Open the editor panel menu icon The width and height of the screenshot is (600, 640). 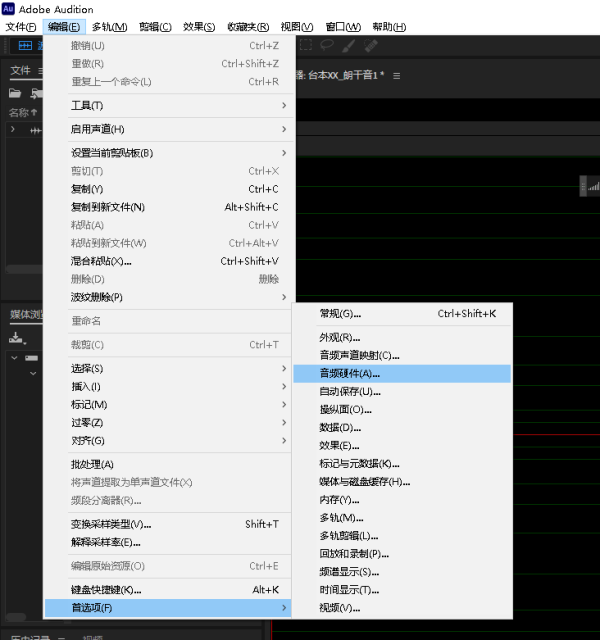(397, 76)
